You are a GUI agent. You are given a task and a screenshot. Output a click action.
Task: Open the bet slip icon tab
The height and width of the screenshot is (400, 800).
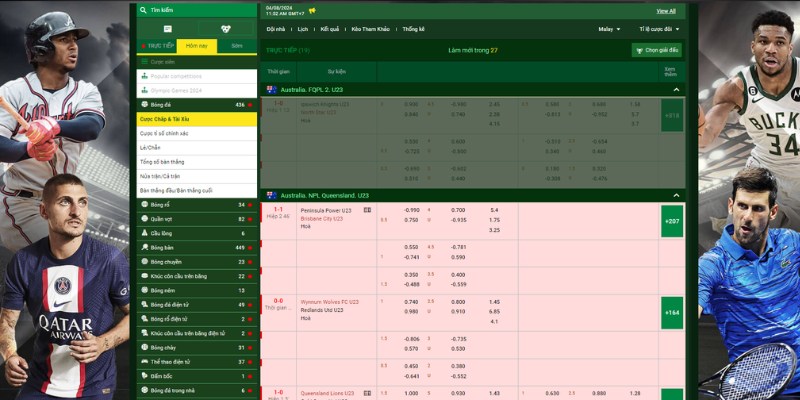point(167,29)
